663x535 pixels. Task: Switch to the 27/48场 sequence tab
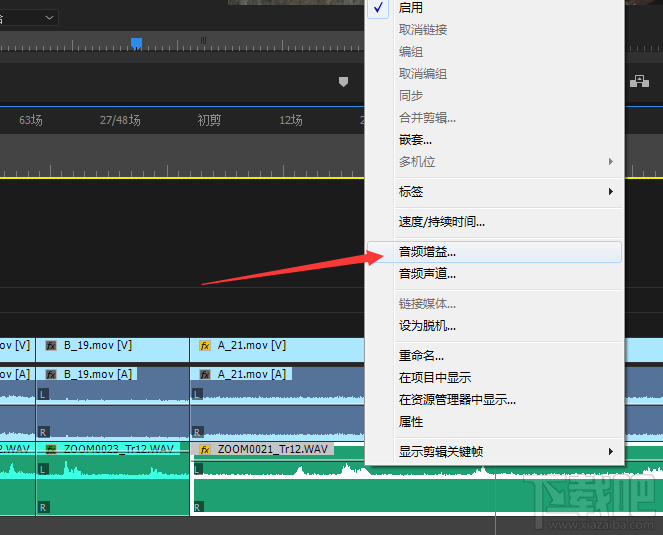click(120, 120)
